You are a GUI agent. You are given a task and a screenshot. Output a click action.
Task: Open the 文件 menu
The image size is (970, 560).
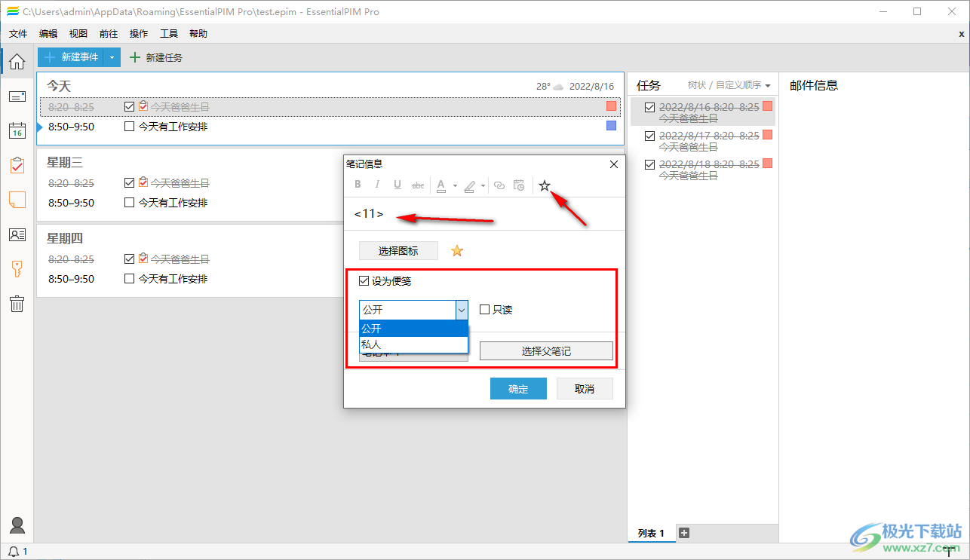(x=18, y=33)
